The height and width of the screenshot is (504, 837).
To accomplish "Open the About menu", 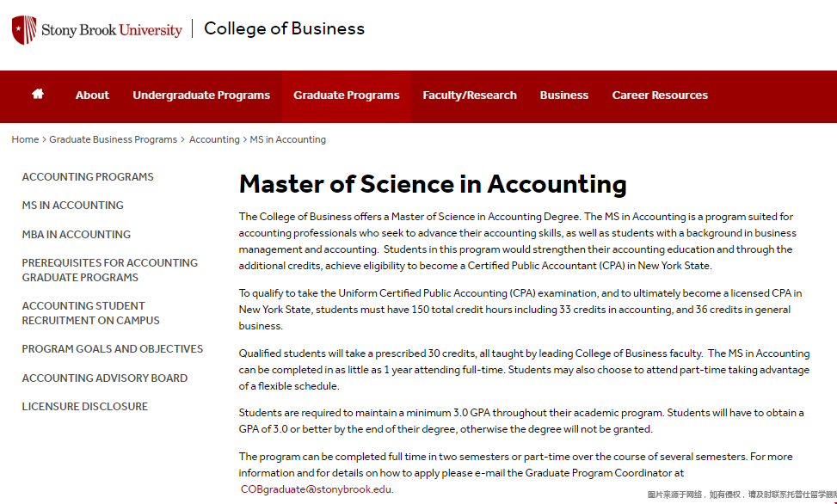I will click(x=92, y=95).
